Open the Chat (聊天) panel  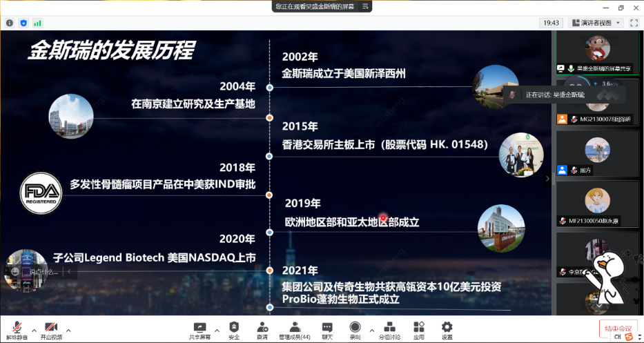point(327,329)
